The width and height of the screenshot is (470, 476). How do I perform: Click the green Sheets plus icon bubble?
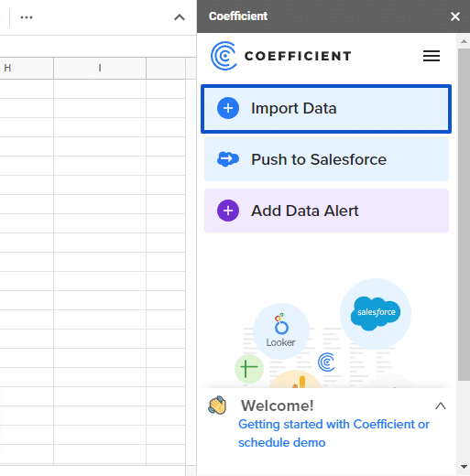click(249, 368)
